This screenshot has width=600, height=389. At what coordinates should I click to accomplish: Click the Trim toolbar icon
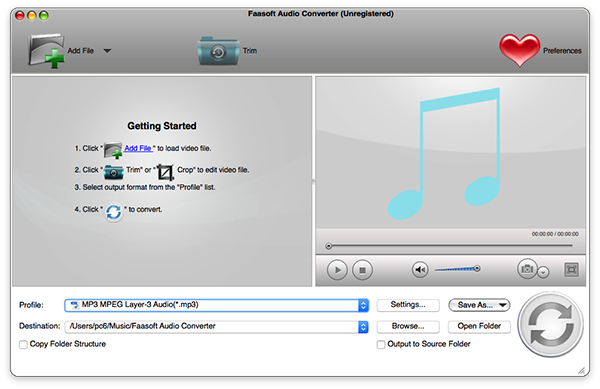click(x=218, y=51)
